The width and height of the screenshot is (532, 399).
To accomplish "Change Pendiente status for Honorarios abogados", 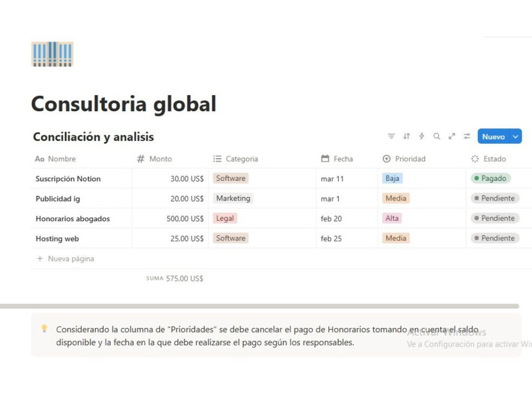I will pyautogui.click(x=495, y=218).
